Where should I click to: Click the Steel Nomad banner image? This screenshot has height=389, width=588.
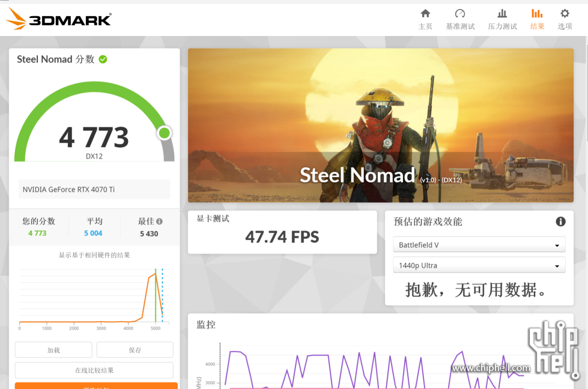381,125
